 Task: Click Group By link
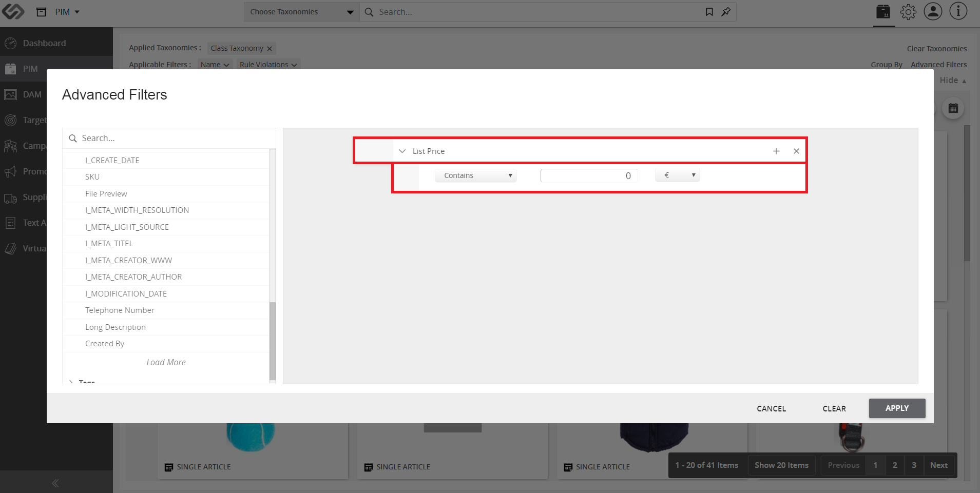pos(887,65)
